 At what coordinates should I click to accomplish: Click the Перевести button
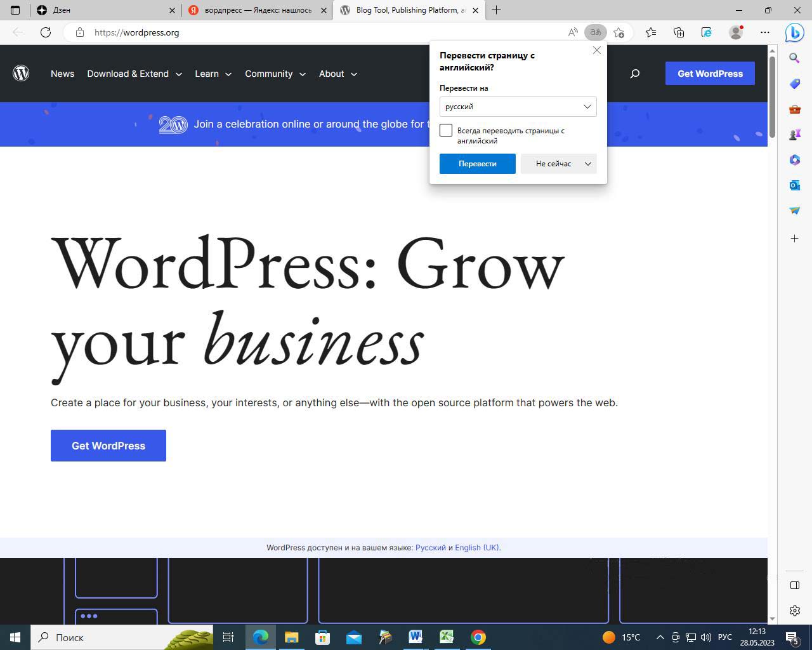click(477, 164)
